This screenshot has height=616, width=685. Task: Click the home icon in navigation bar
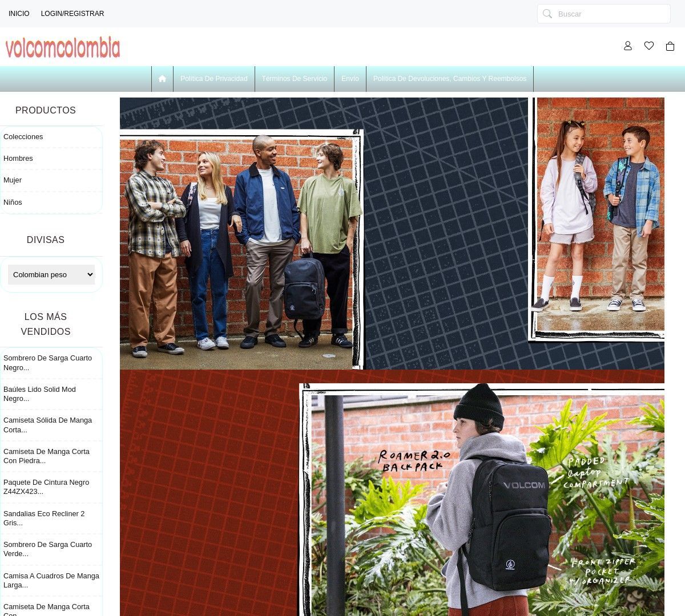162,79
